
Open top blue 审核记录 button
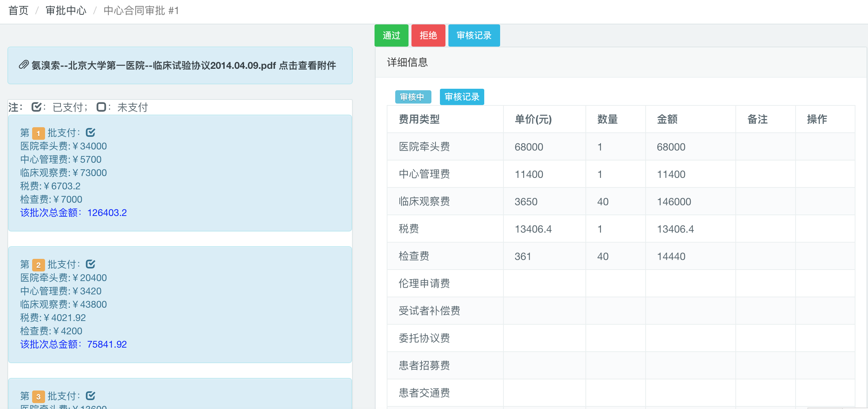[x=474, y=36]
